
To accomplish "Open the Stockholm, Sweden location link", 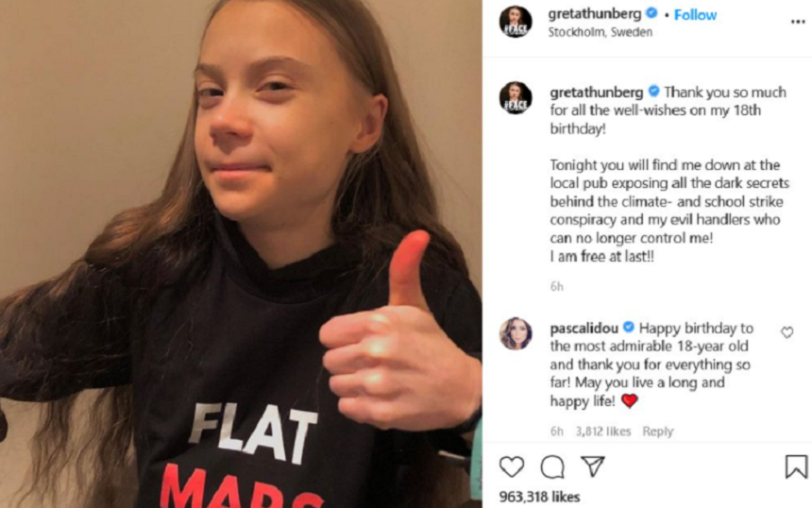I will click(601, 32).
